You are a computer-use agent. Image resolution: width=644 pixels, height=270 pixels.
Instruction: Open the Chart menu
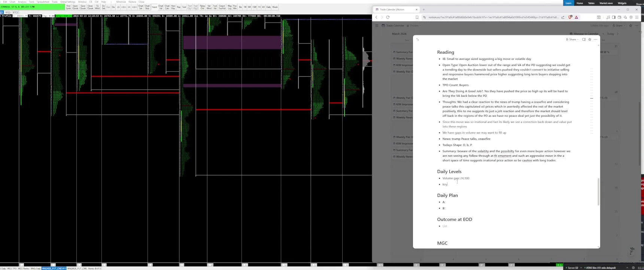[x=12, y=2]
